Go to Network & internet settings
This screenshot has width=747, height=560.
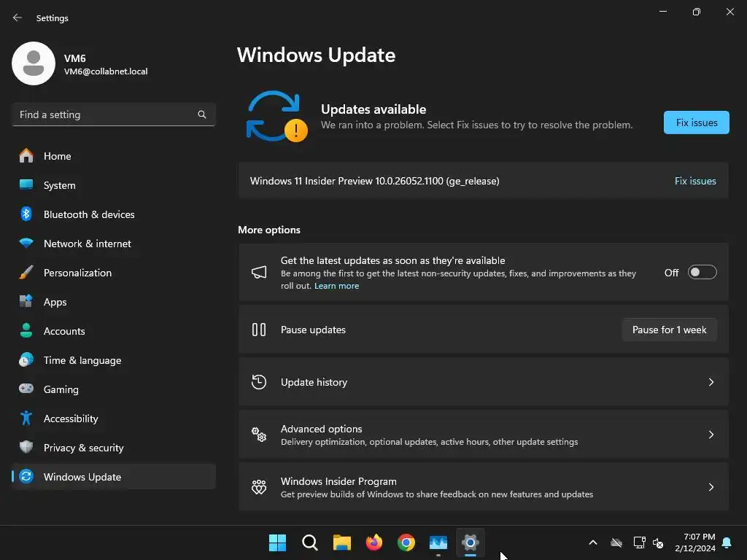click(113, 243)
